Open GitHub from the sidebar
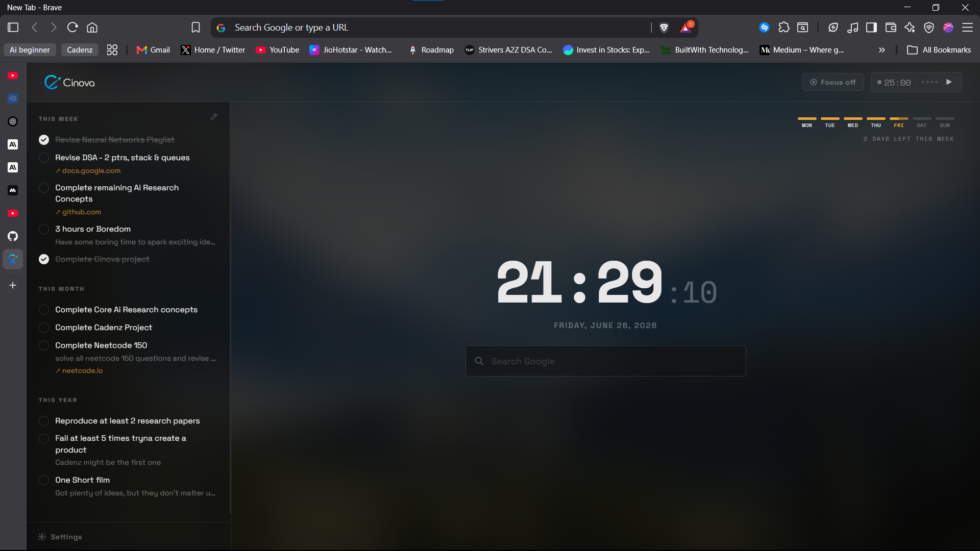This screenshot has width=980, height=551. (x=13, y=236)
